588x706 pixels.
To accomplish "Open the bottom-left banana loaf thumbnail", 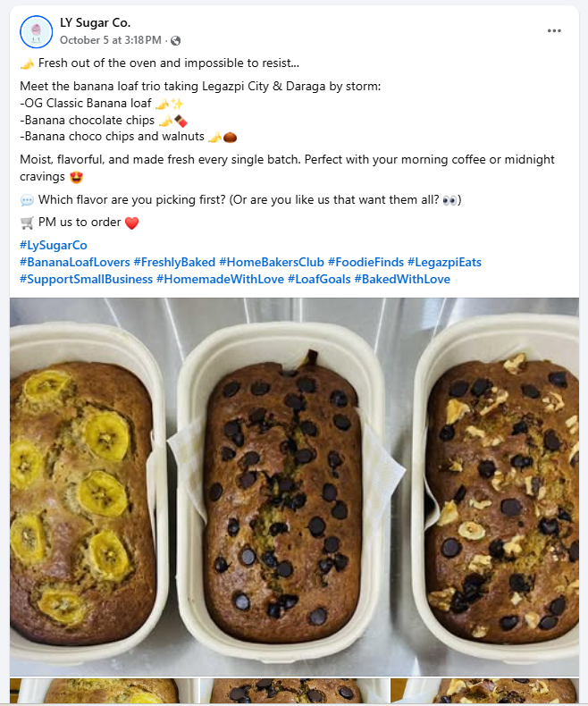I will (x=103, y=692).
